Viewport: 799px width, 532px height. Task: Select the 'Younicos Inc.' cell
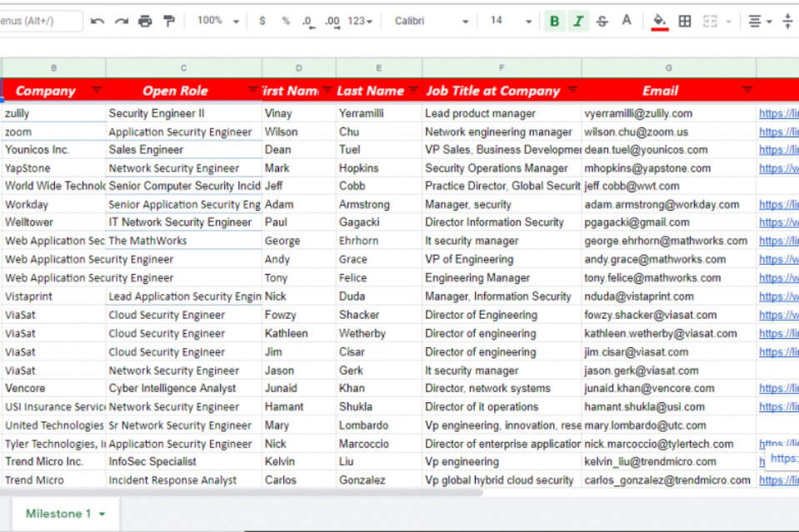tap(54, 150)
